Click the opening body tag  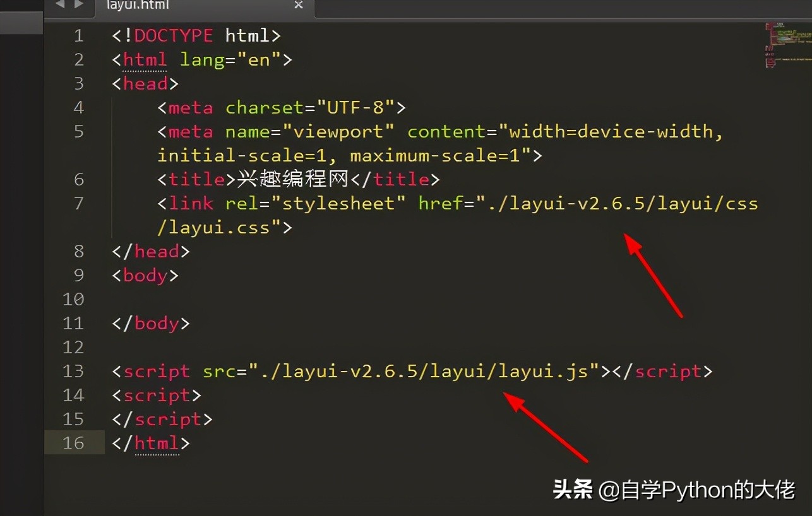click(x=145, y=275)
